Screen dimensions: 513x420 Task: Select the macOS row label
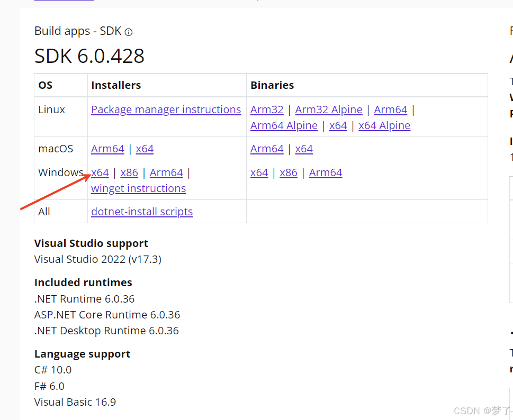(x=56, y=149)
